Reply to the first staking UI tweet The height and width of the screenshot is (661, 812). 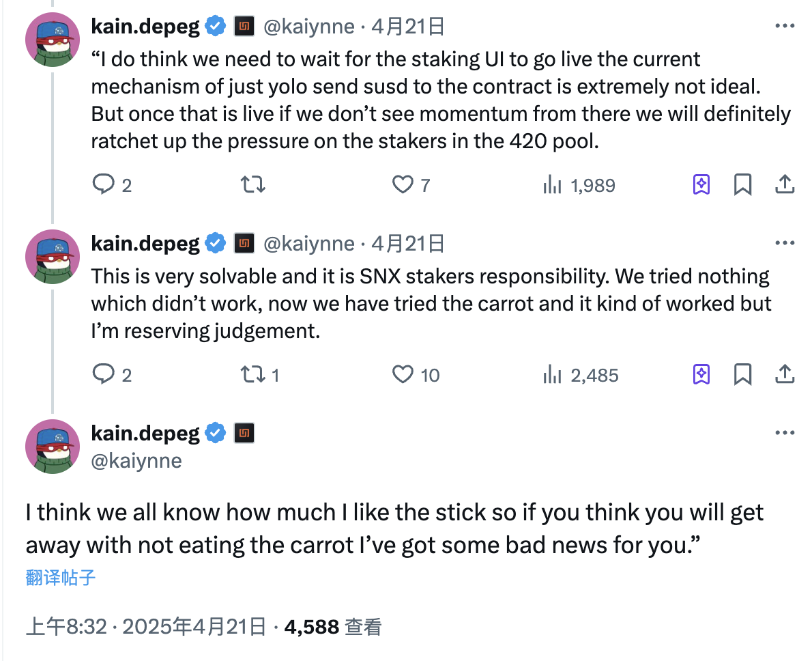tap(103, 184)
